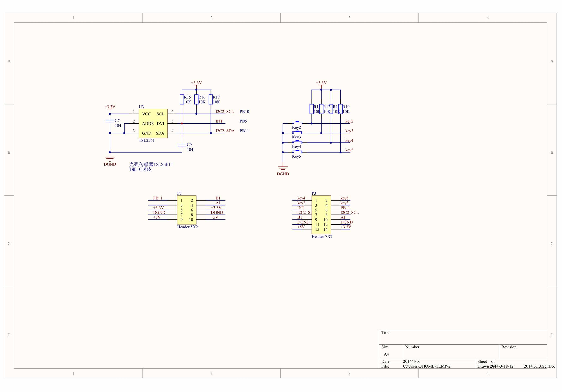
Task: Click DGND ground symbol below C7
Action: pos(110,159)
